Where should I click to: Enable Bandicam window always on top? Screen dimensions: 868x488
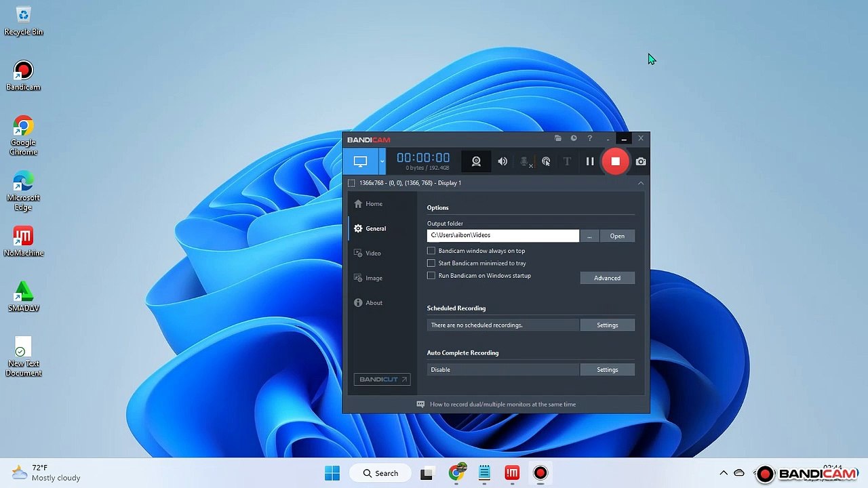431,251
